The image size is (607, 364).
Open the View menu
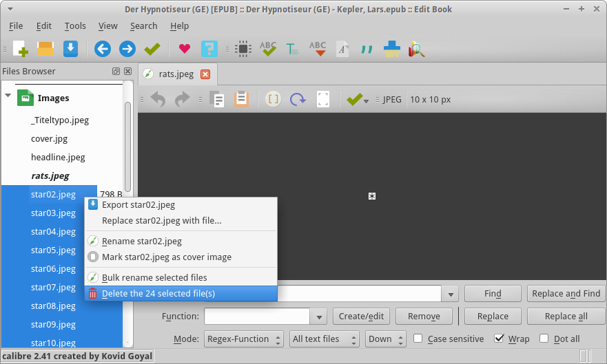(x=107, y=26)
